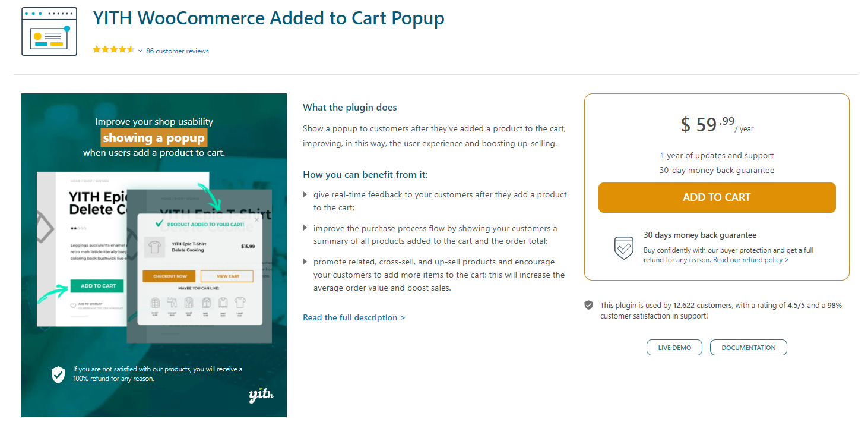Click the 'showing a popup' highlighted banner text
The image size is (868, 422).
(x=154, y=137)
